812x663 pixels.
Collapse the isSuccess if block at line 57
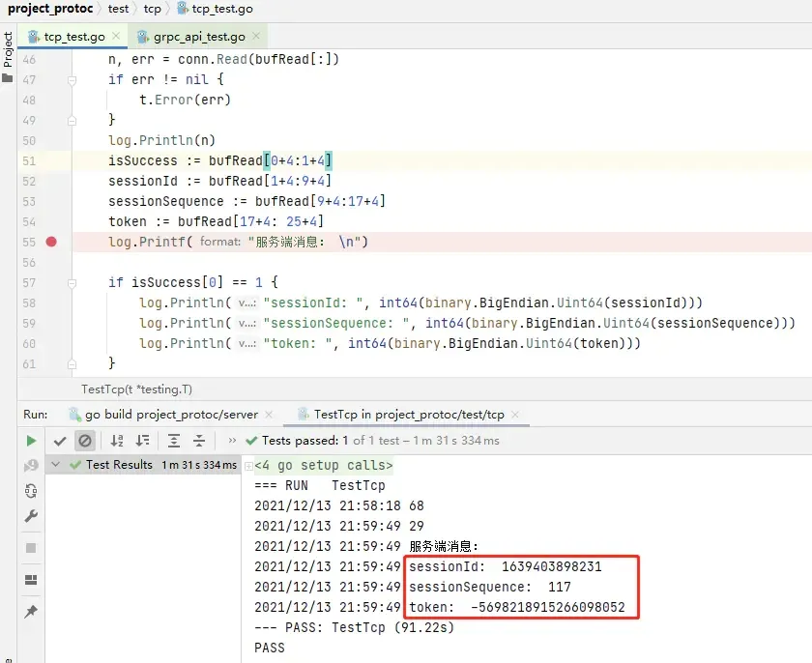point(72,281)
